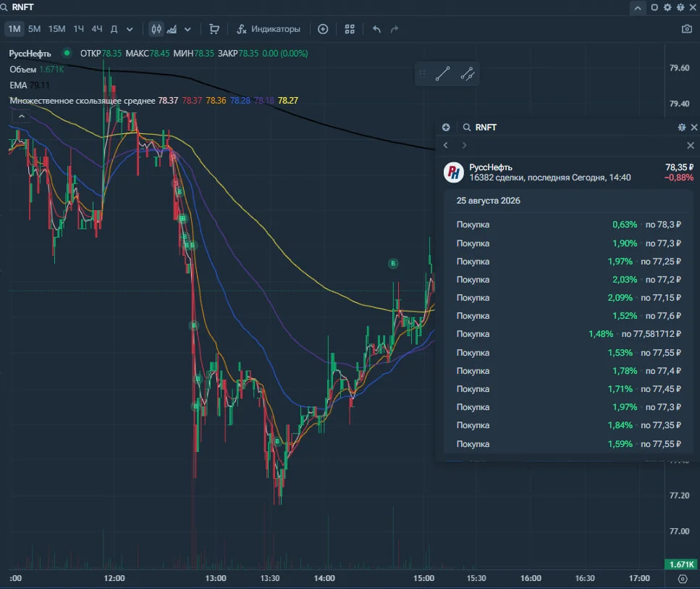
Task: Close the deals detail view with X
Action: [690, 145]
